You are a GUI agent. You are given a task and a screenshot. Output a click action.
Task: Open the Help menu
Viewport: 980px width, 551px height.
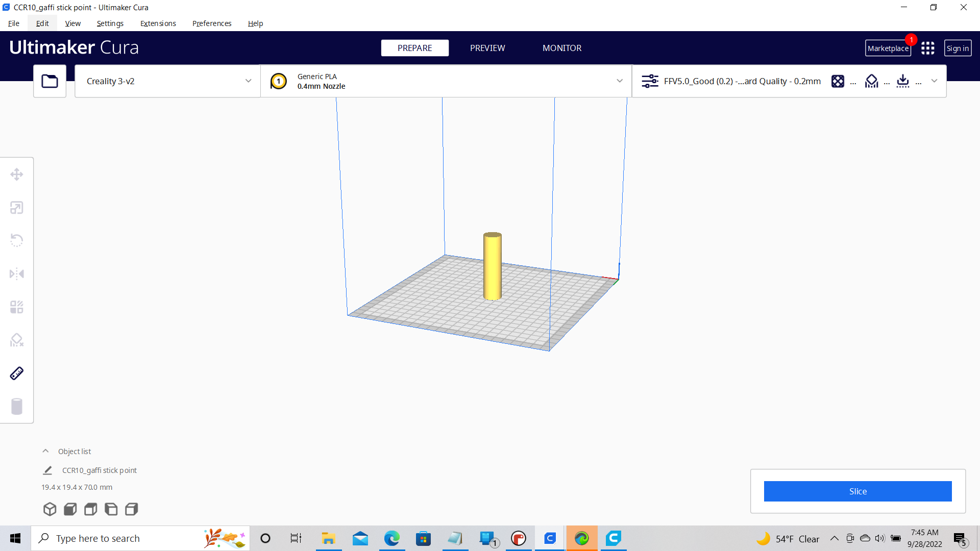255,23
